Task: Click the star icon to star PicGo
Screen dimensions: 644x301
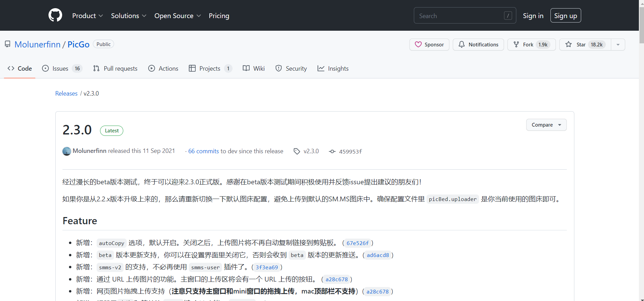Action: [x=569, y=44]
